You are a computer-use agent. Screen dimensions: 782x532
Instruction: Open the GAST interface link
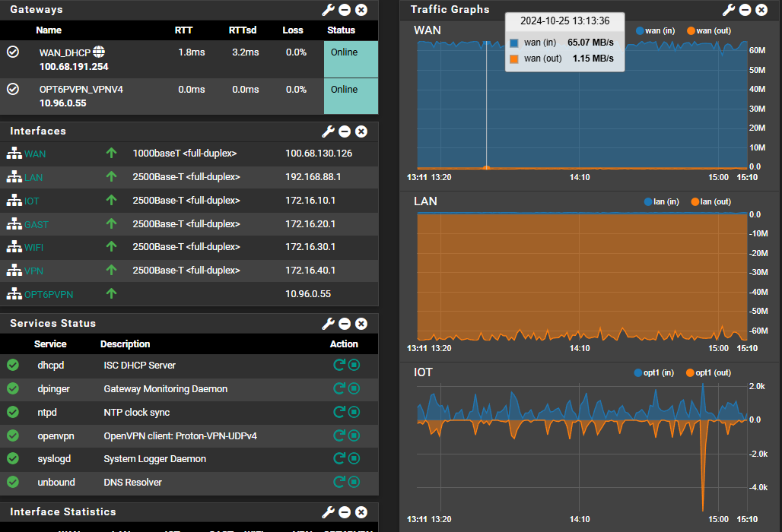37,225
